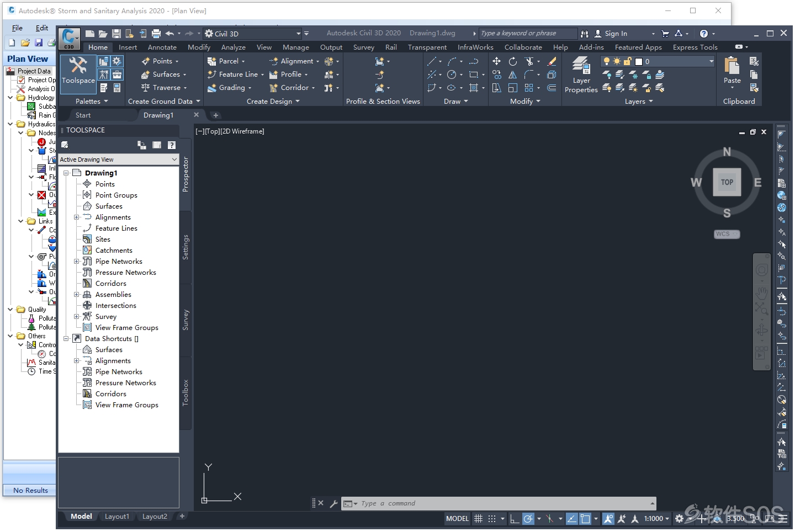Open the Collaborate ribbon tab

pos(523,47)
